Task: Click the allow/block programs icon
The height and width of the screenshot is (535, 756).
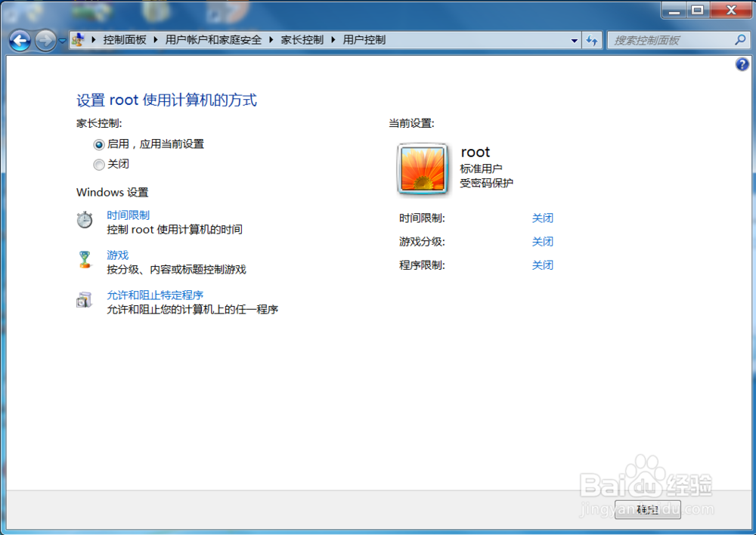Action: point(85,299)
